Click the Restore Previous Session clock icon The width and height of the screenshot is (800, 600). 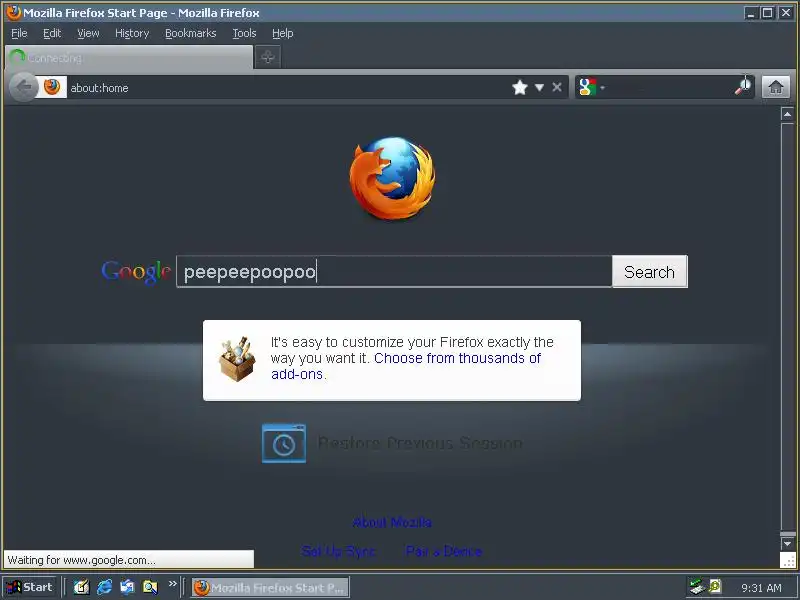click(284, 443)
